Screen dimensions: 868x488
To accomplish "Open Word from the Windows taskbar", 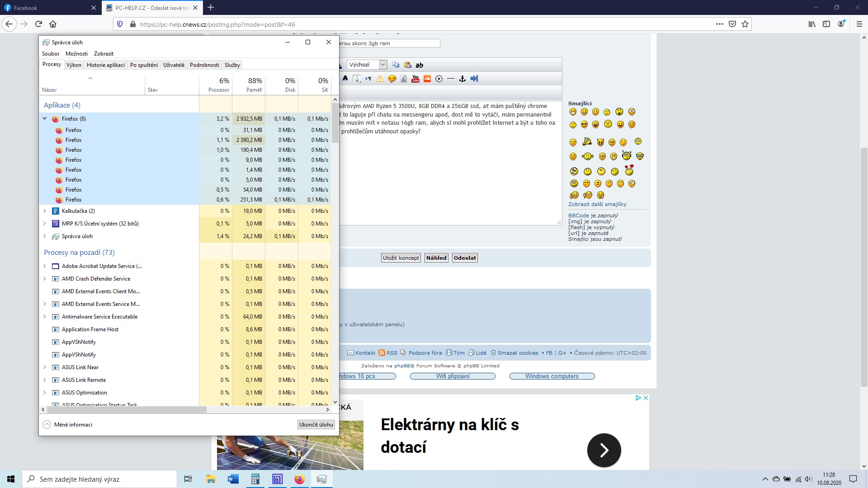I will (x=233, y=479).
